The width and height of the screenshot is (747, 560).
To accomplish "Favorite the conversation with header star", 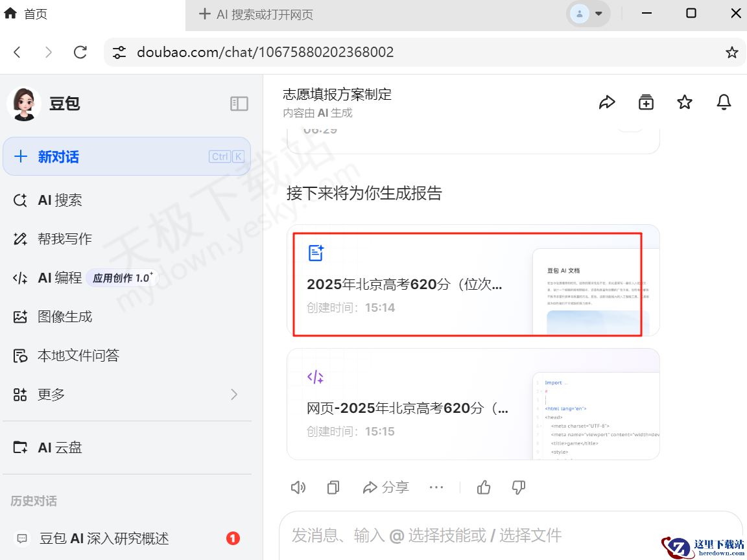I will point(685,102).
